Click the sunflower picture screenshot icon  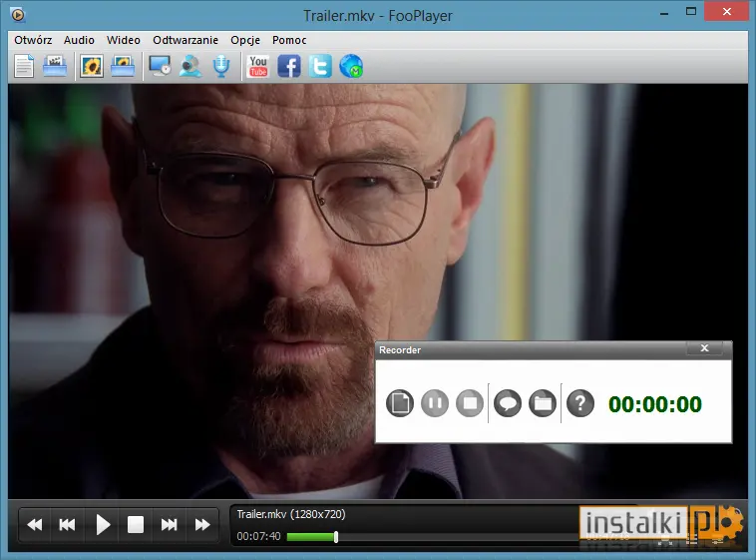pos(92,66)
